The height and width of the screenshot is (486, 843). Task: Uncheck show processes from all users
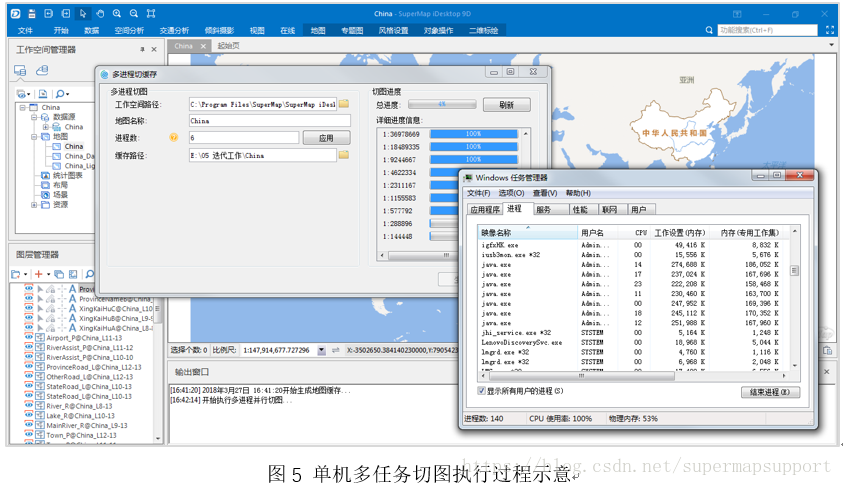coord(481,391)
